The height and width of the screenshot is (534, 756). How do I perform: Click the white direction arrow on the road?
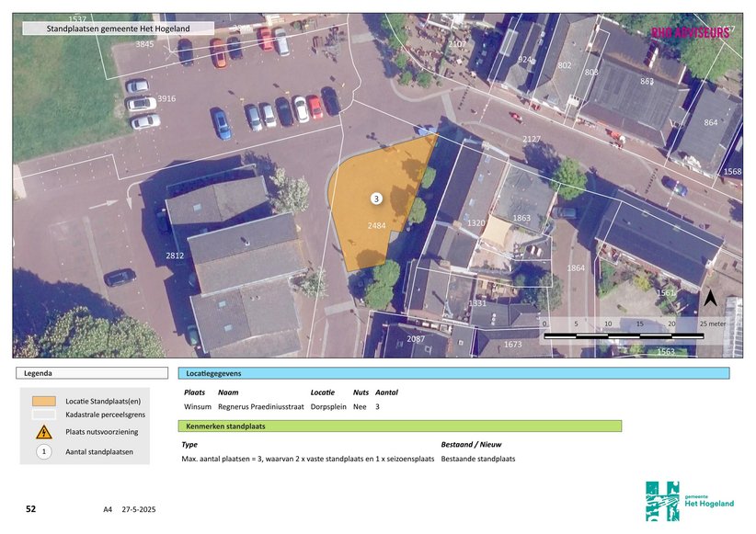point(104,204)
